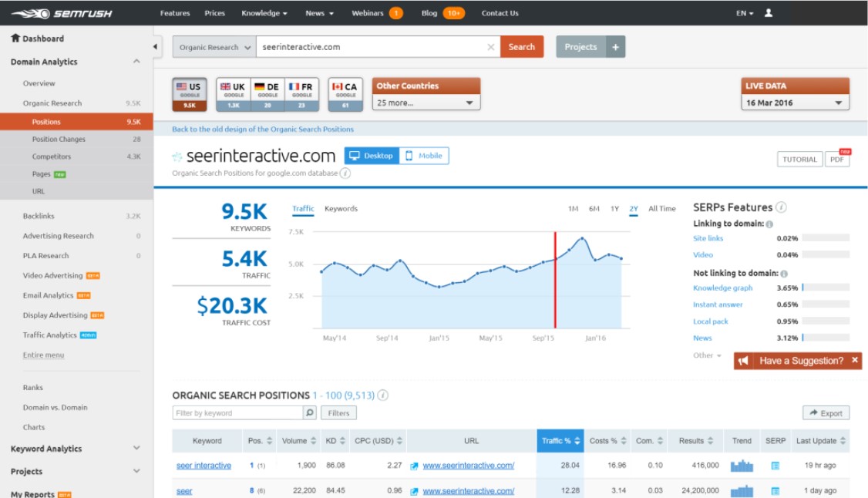Open the Knowledge menu dropdown
The image size is (868, 498).
[264, 13]
